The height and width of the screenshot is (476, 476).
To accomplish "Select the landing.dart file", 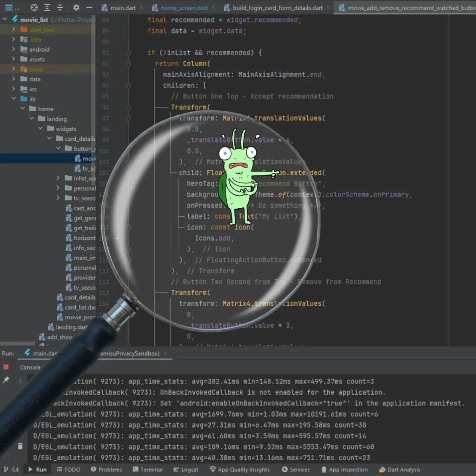I will (67, 327).
